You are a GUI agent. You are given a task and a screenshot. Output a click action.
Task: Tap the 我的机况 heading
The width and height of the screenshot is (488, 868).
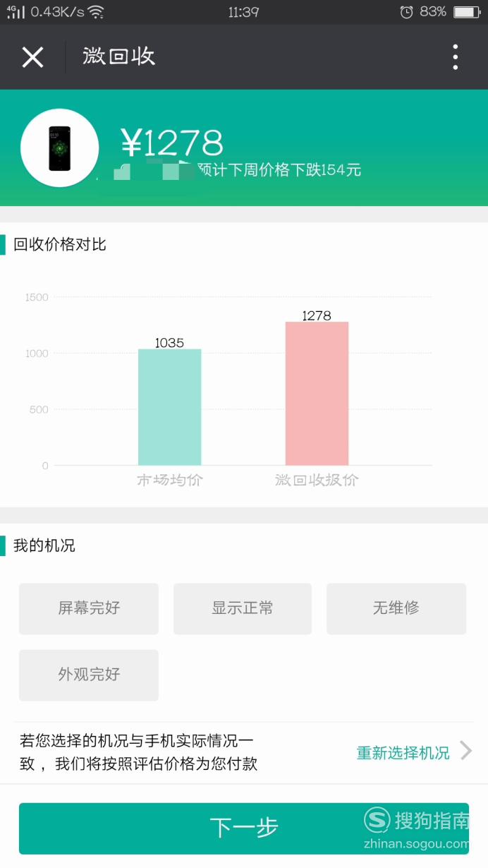[x=44, y=545]
